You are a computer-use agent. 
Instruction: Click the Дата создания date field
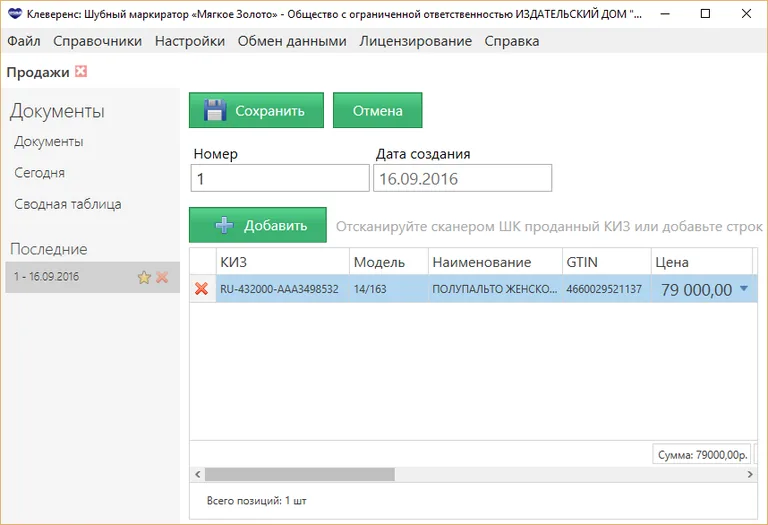point(462,179)
